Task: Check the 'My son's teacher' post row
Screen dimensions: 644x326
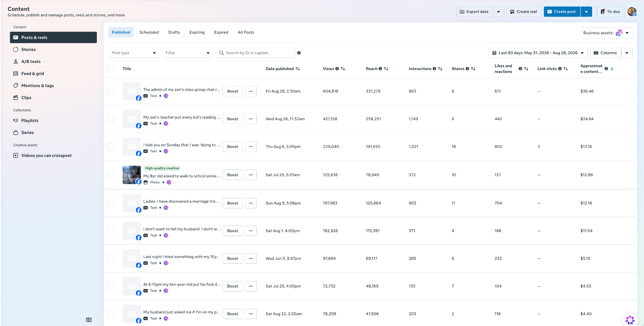Action: tap(111, 119)
